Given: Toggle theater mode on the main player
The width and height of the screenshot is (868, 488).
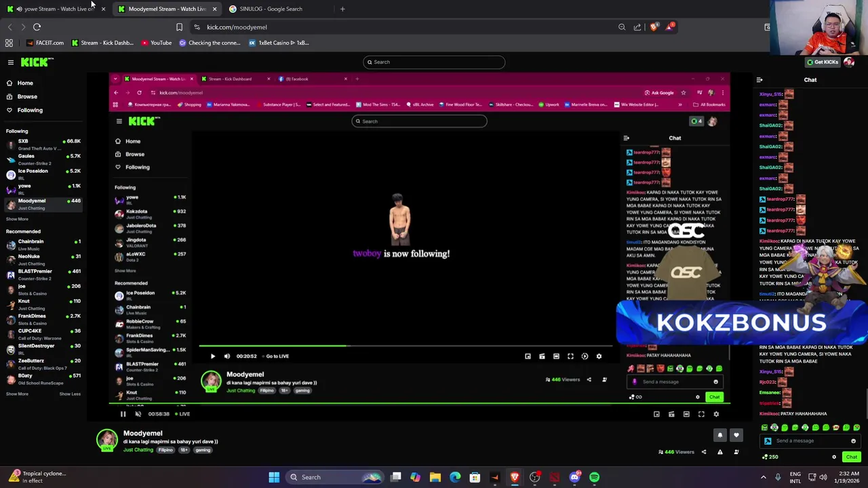Looking at the screenshot, I should click(686, 414).
